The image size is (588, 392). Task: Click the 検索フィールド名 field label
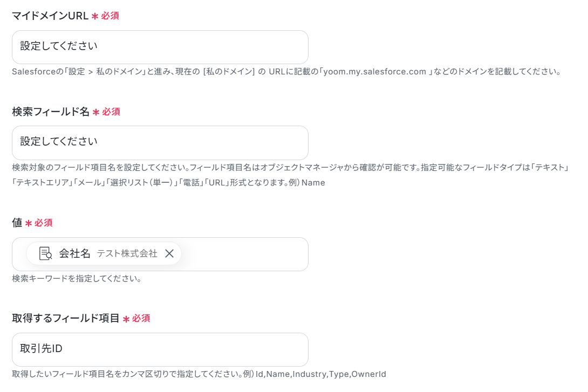(51, 112)
